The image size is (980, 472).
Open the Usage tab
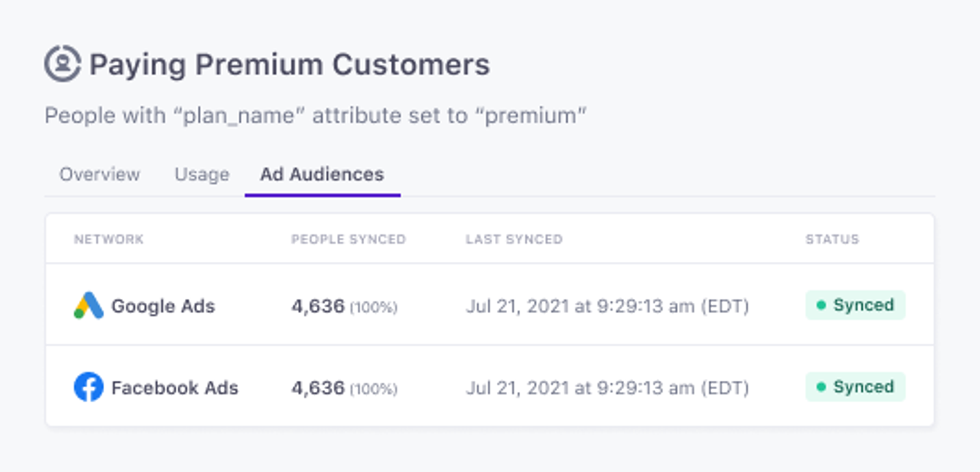point(202,175)
